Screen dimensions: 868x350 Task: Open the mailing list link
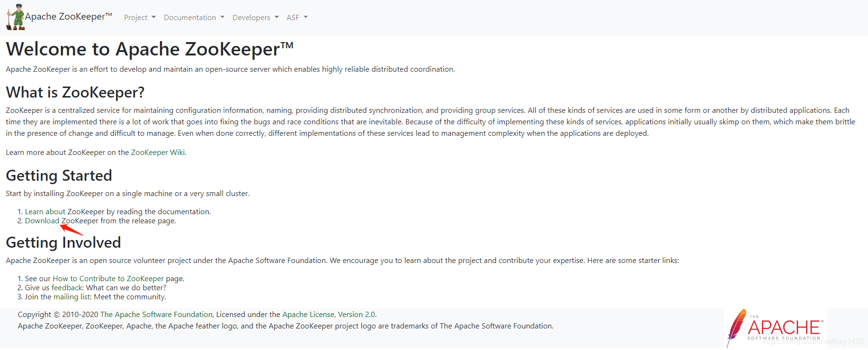click(72, 297)
